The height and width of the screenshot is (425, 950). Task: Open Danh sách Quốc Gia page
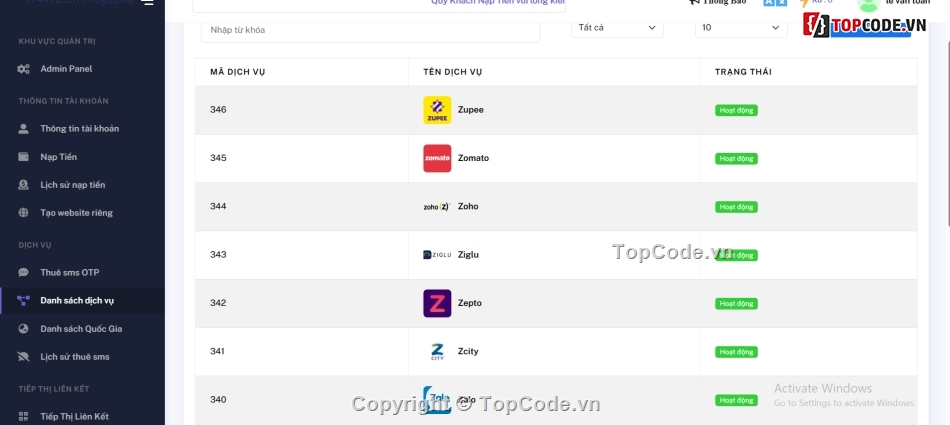[x=82, y=329]
